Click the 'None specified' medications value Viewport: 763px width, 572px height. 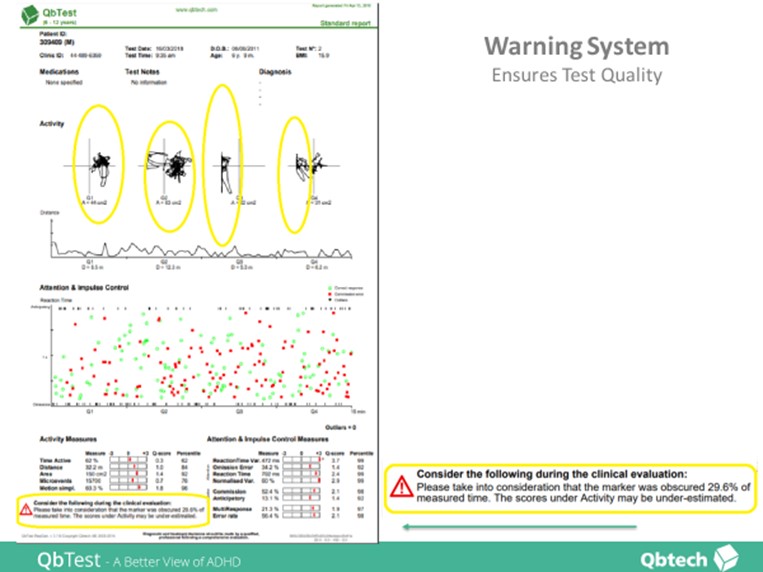(x=64, y=82)
